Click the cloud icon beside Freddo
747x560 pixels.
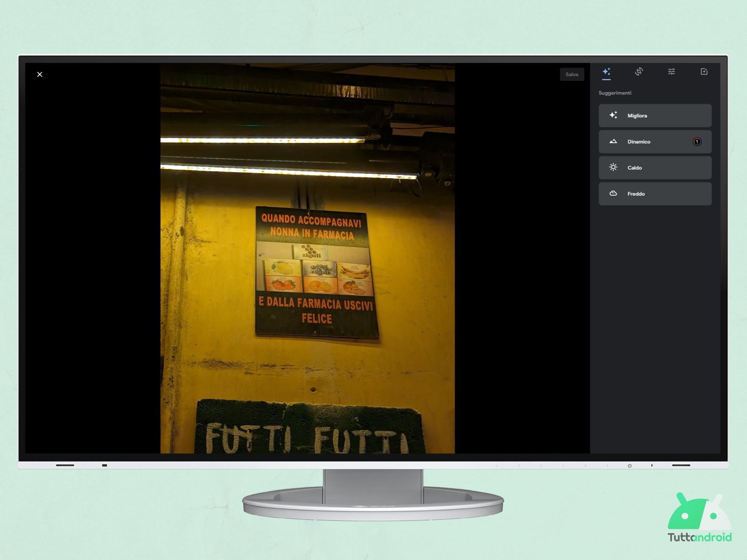coord(613,193)
